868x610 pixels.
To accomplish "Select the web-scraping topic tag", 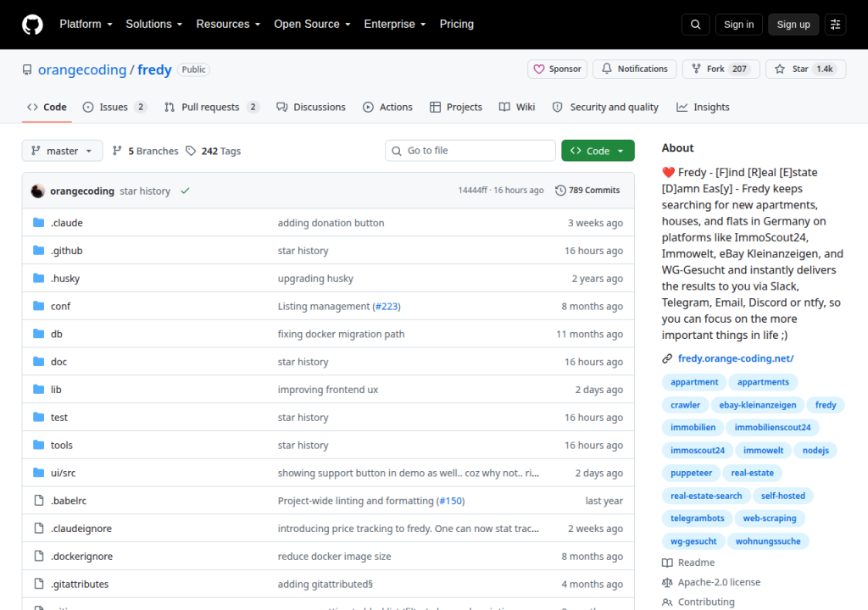I will click(770, 518).
